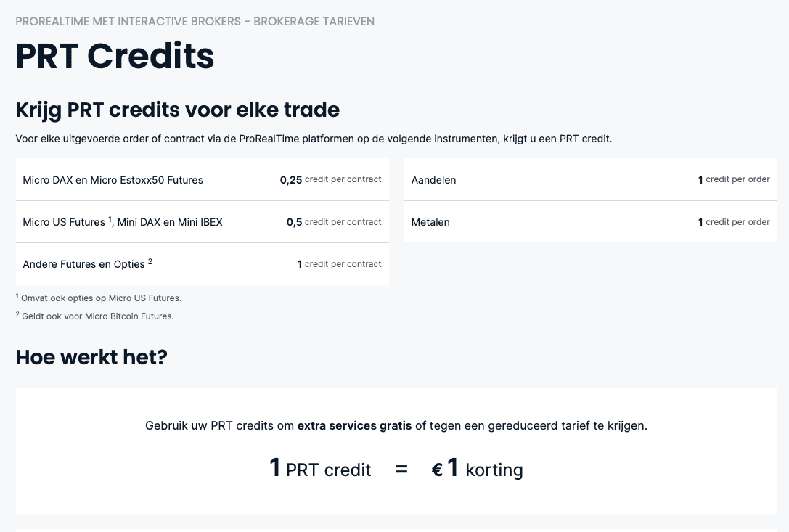Screen dimensions: 789x532
Task: Click the 0,25 credit per contract value
Action: click(330, 180)
